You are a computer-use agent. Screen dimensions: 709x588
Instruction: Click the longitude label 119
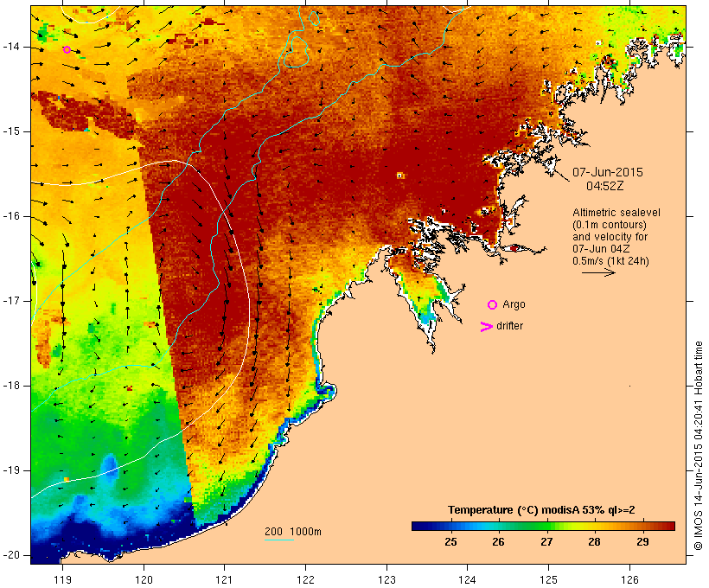(x=62, y=580)
